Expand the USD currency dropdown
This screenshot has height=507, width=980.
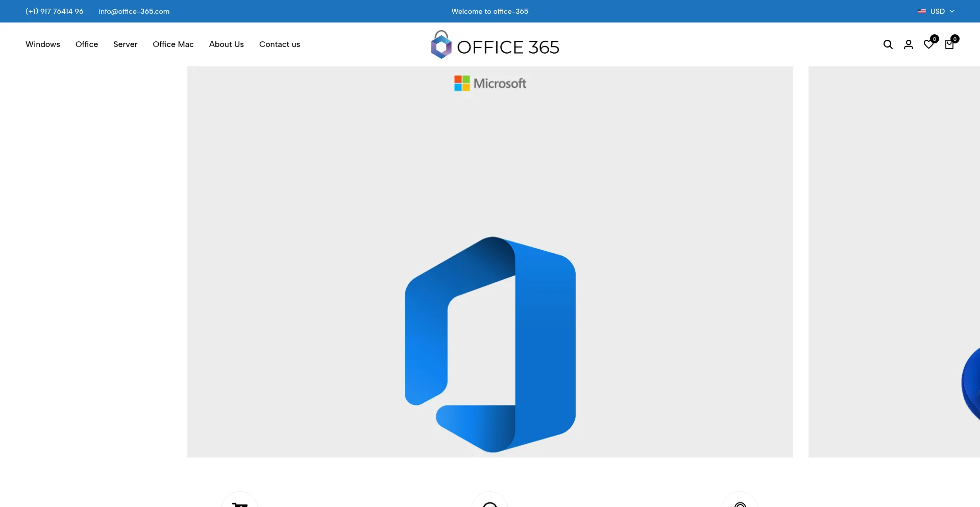[x=937, y=11]
